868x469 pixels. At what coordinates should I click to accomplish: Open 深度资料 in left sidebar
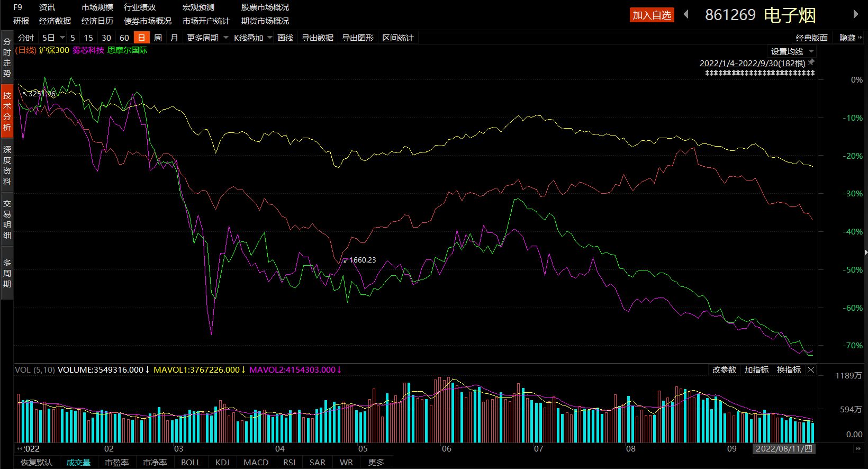(x=7, y=165)
